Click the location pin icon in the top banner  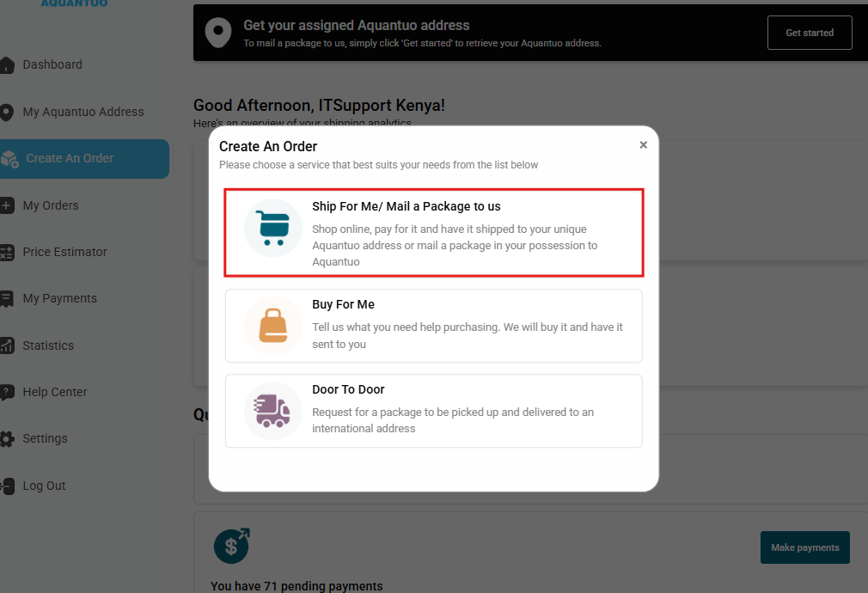click(x=217, y=33)
